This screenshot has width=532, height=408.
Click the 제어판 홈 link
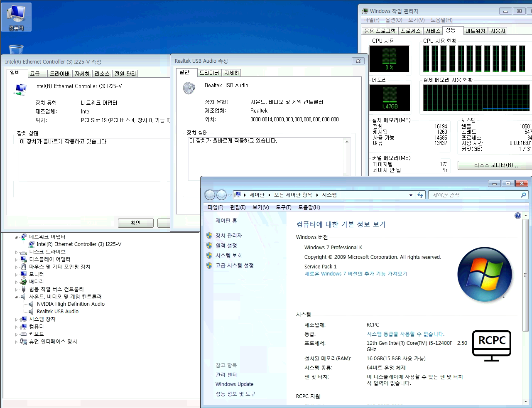(x=226, y=221)
